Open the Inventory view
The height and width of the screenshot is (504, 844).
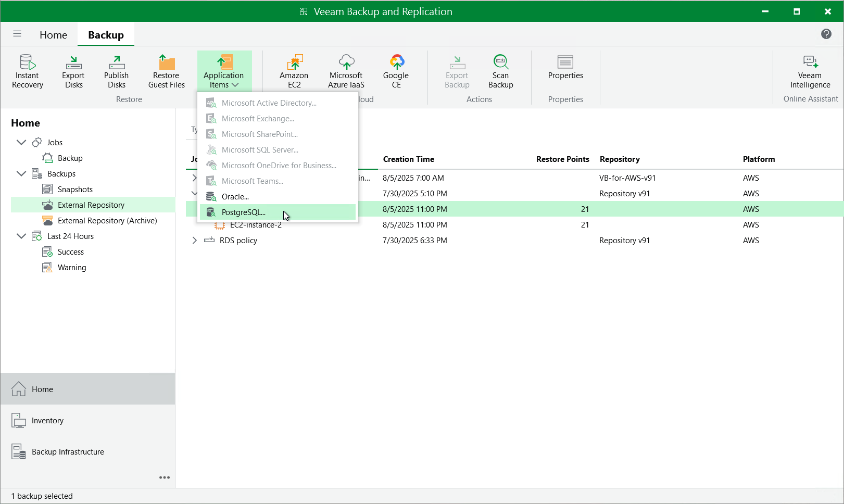tap(87, 420)
